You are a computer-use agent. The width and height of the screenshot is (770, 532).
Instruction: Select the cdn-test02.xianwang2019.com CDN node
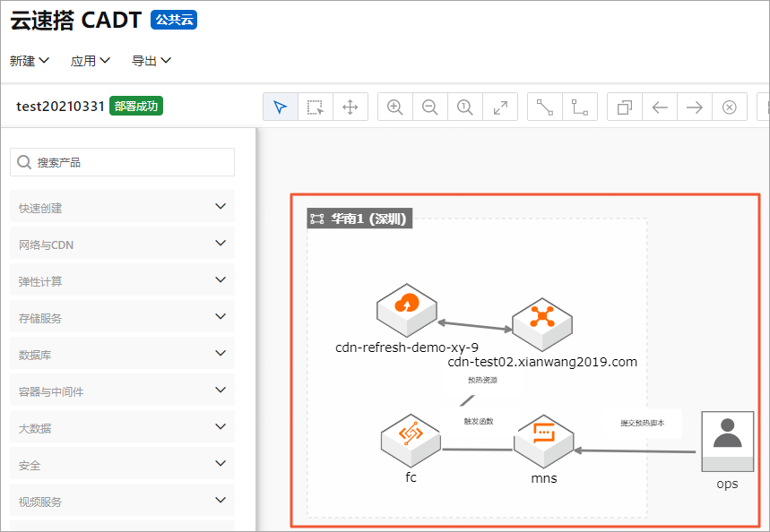(x=542, y=324)
